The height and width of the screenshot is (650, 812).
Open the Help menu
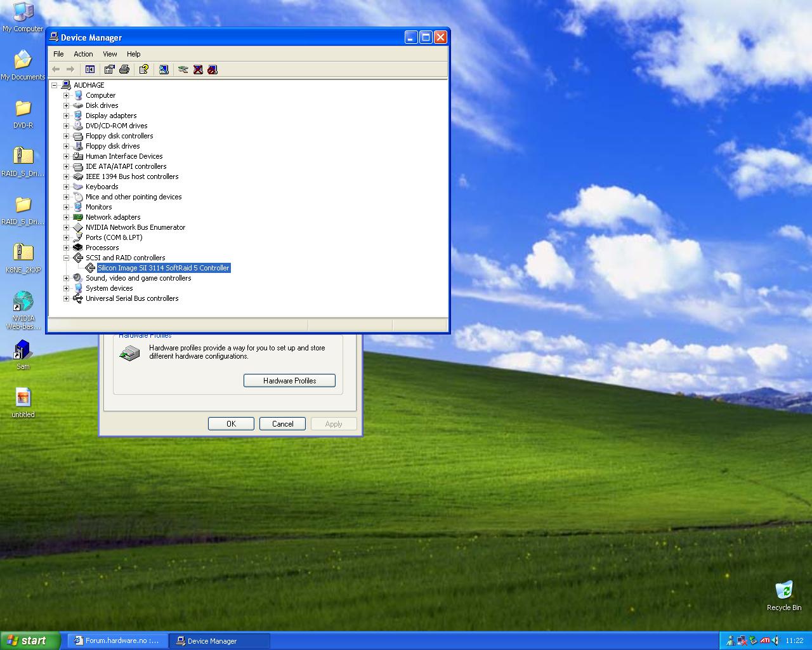pyautogui.click(x=133, y=54)
